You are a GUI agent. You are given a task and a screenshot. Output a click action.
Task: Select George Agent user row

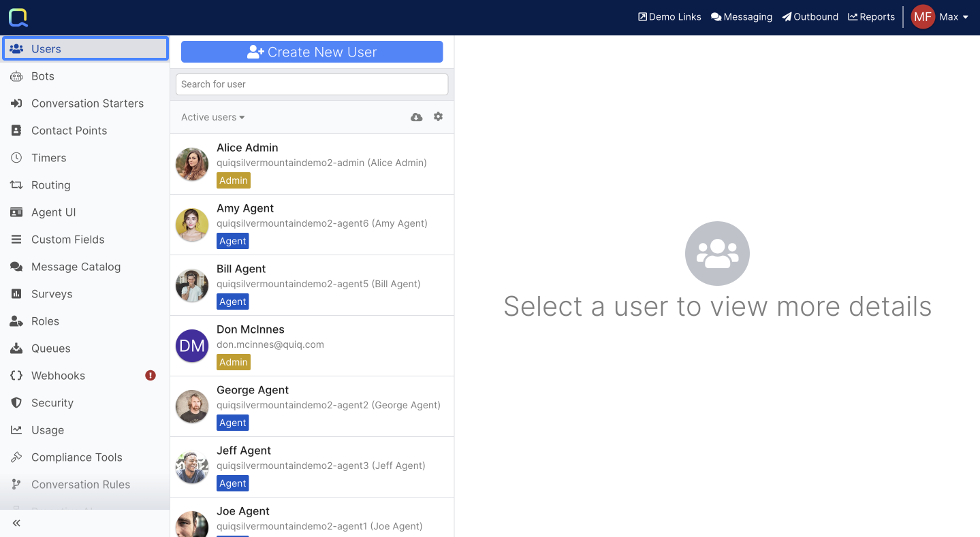(312, 406)
